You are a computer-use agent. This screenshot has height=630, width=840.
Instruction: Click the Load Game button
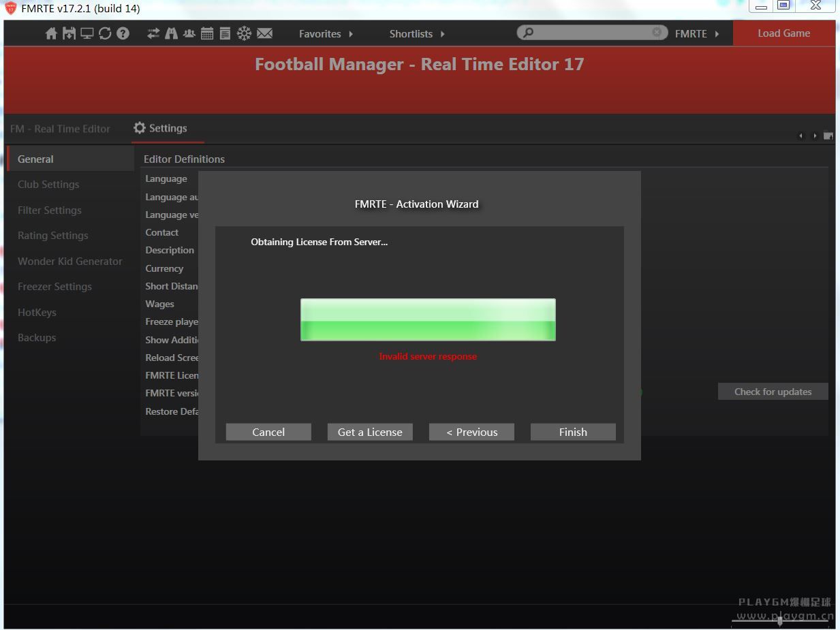(x=784, y=33)
